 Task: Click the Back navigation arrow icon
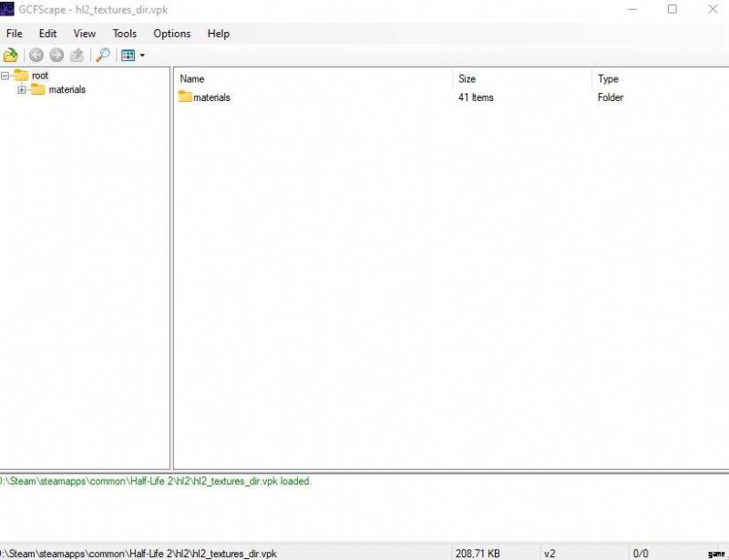[36, 56]
